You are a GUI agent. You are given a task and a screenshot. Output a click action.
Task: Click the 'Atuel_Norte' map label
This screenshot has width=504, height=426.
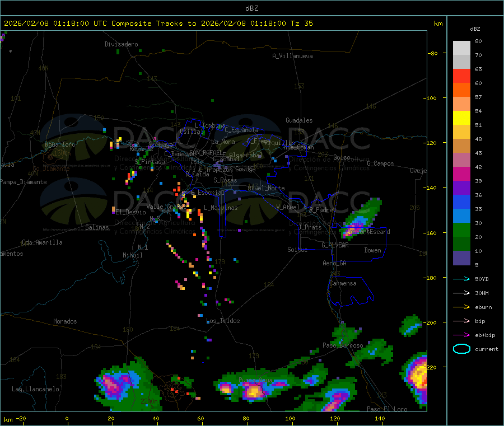click(266, 188)
